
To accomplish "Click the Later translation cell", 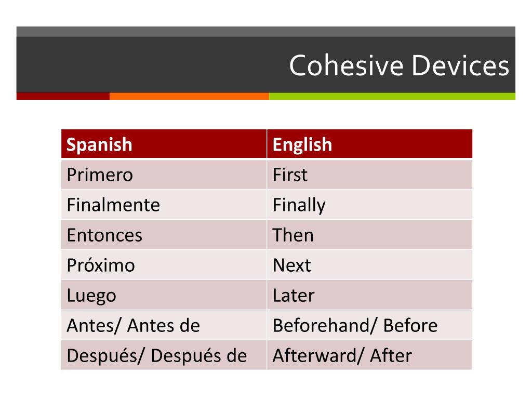I will coord(369,295).
